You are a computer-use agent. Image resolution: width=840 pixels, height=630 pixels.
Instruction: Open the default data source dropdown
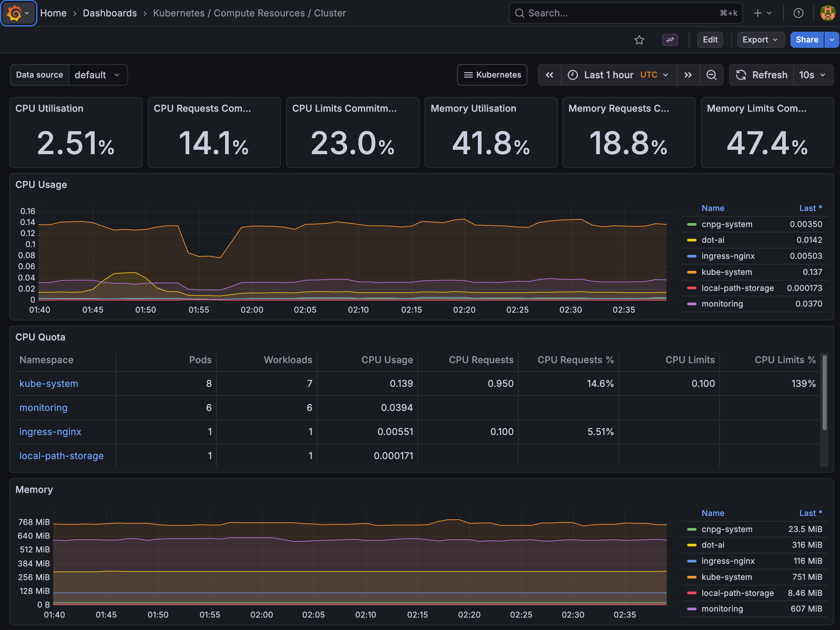coord(98,75)
